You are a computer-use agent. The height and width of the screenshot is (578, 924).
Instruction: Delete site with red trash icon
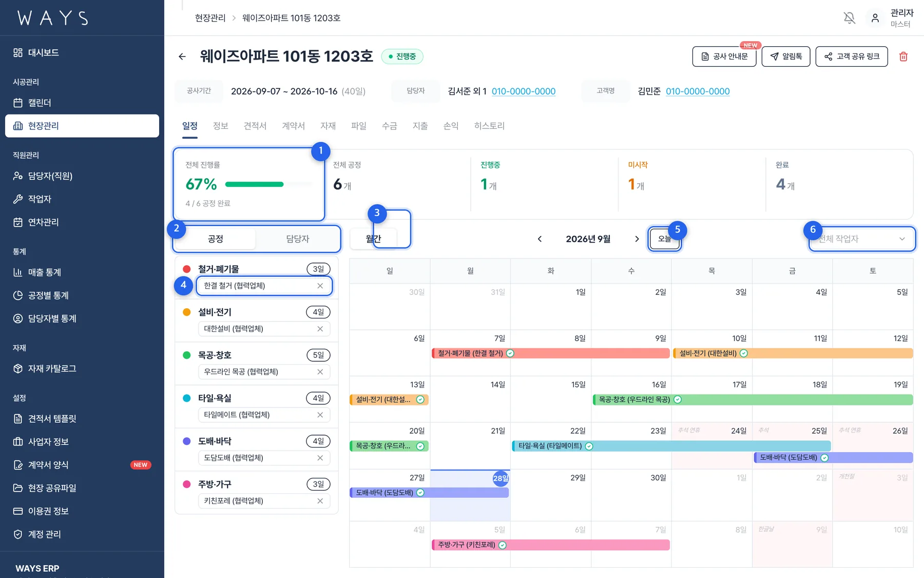[x=903, y=57]
